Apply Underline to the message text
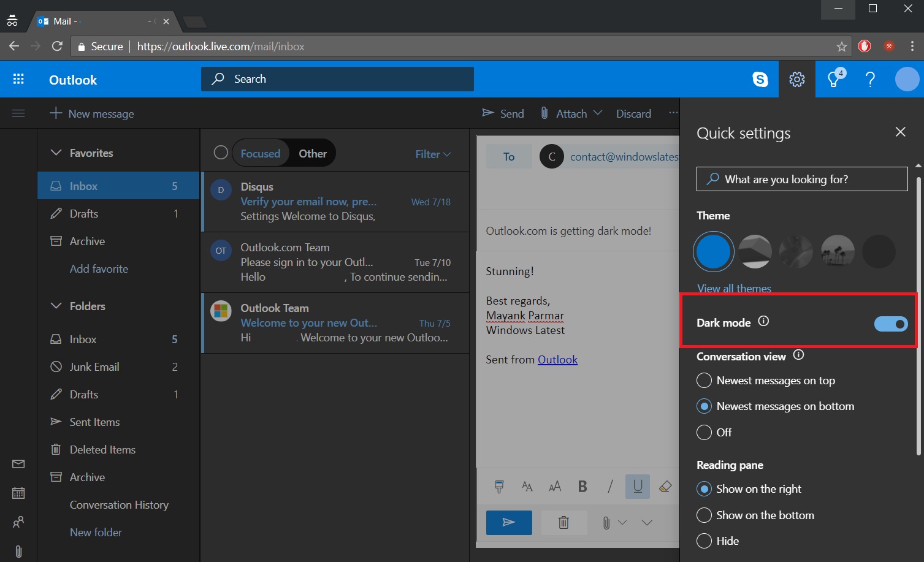 (637, 486)
